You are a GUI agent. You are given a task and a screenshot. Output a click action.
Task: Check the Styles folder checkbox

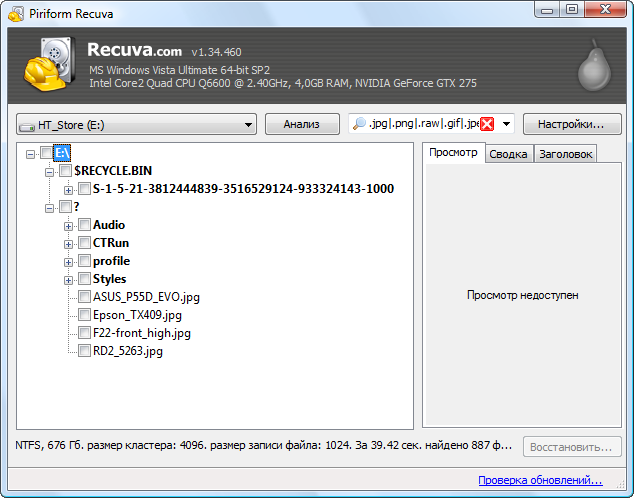point(84,279)
